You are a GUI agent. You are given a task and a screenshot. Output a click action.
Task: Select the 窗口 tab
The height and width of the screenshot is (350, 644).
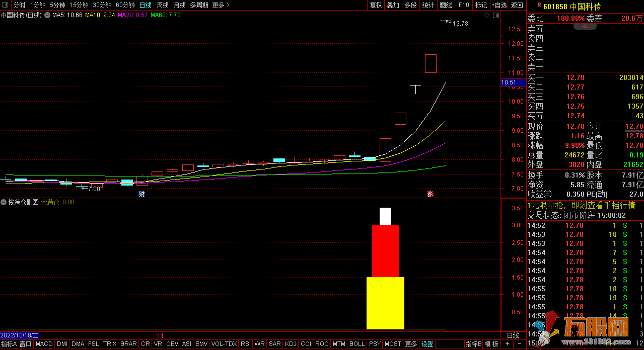[26, 344]
